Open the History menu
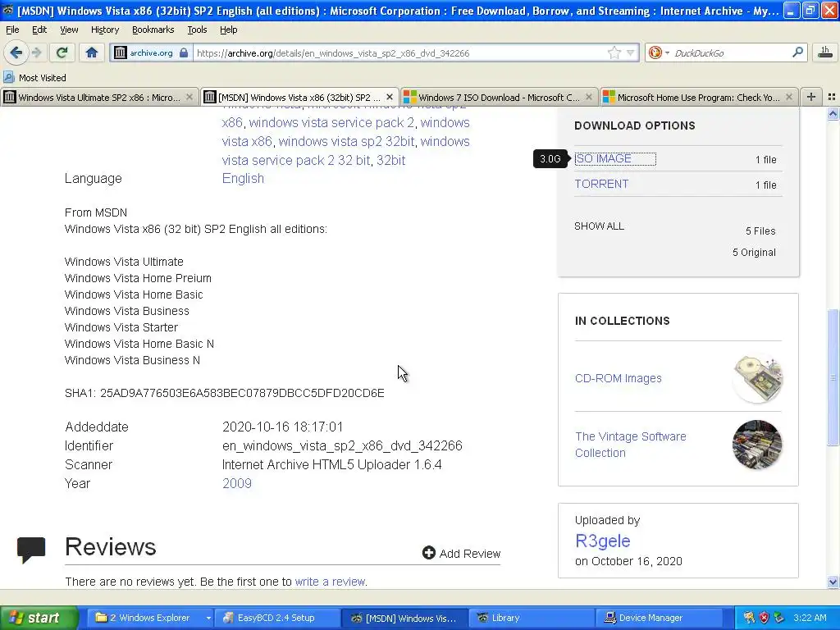Screen dimensions: 840x630 (x=105, y=30)
